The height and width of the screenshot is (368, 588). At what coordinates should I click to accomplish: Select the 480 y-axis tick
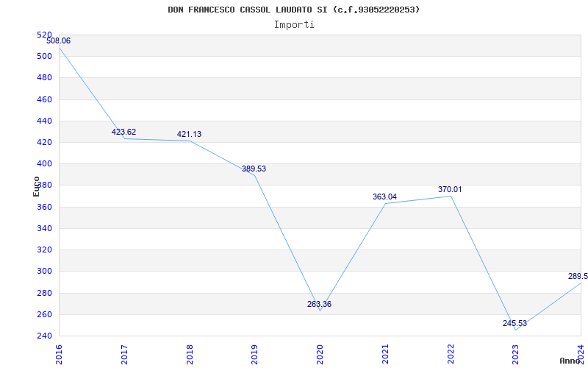click(x=44, y=78)
